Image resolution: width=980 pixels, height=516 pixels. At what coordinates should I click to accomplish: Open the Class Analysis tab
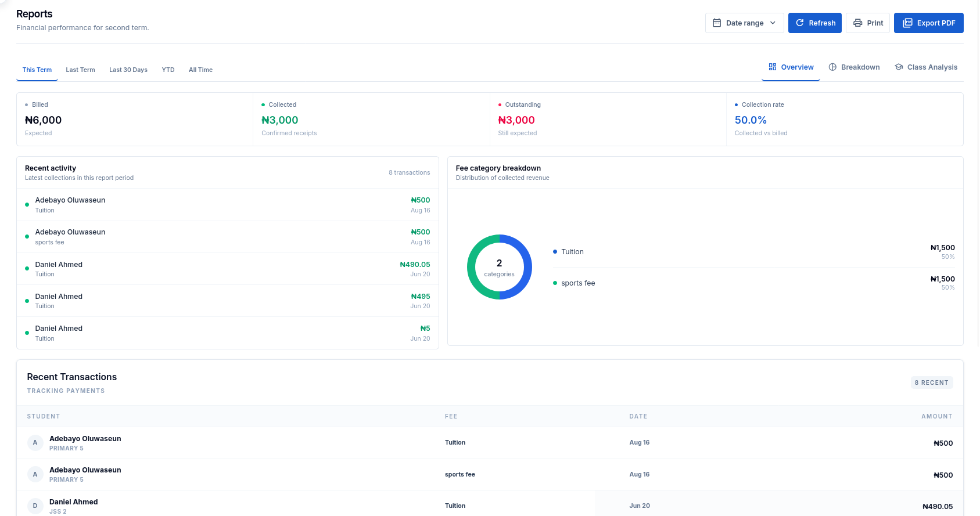click(x=926, y=67)
